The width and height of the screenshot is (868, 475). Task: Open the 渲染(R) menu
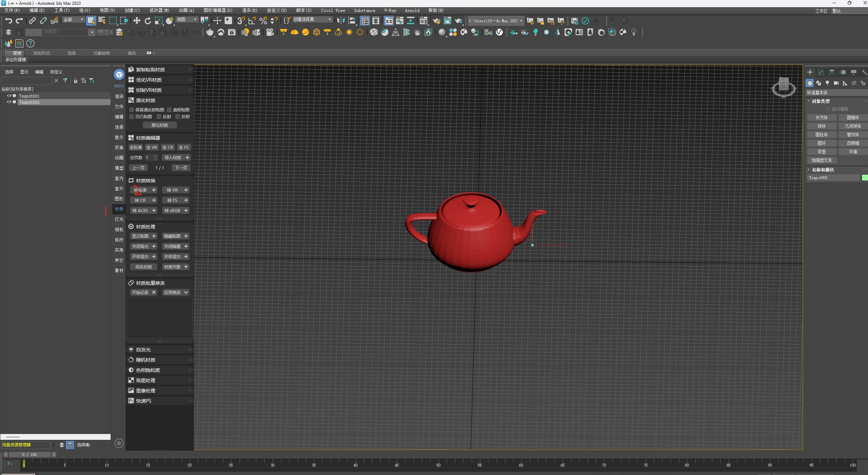tap(249, 11)
